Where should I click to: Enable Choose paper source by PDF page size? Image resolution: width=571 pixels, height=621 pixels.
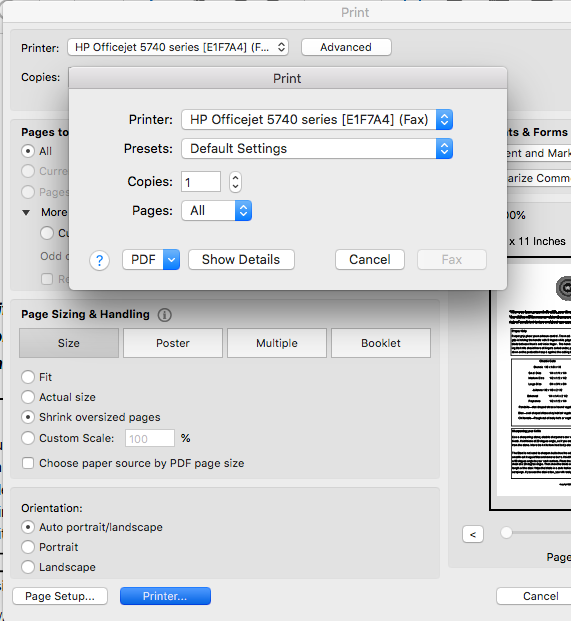28,463
